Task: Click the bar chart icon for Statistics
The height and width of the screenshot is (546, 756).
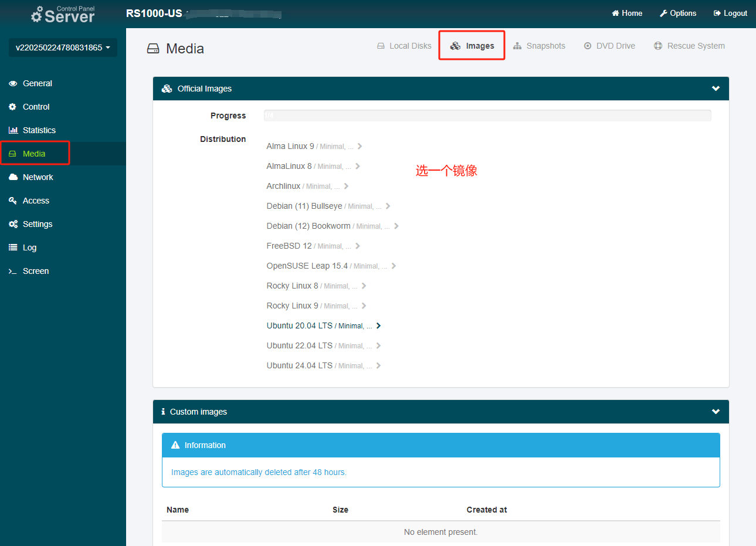Action: click(13, 130)
